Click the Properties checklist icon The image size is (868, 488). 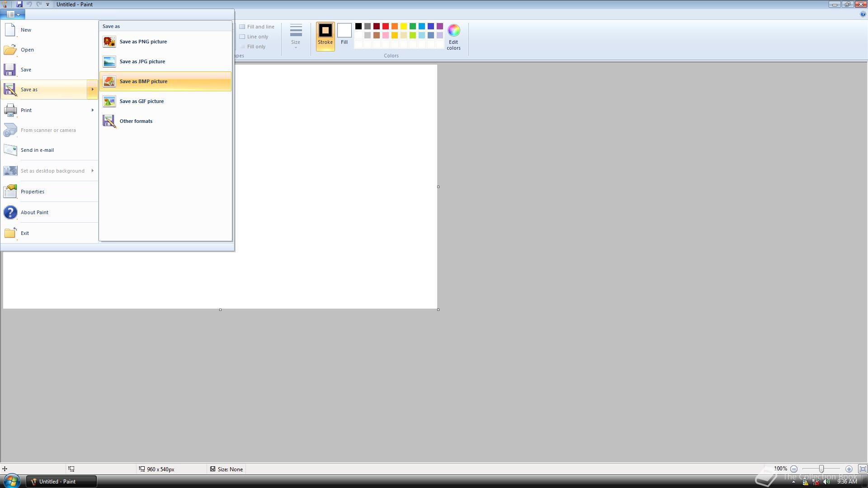coord(10,192)
